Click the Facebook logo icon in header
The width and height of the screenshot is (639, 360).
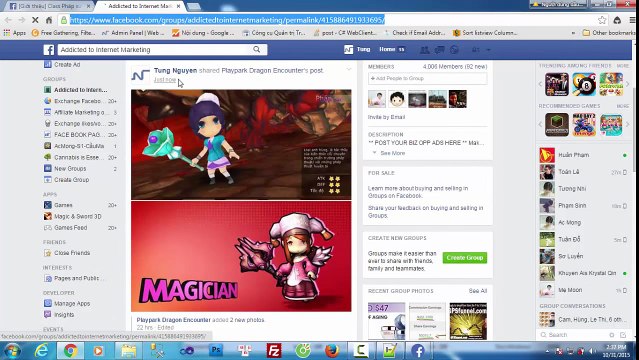[x=49, y=50]
